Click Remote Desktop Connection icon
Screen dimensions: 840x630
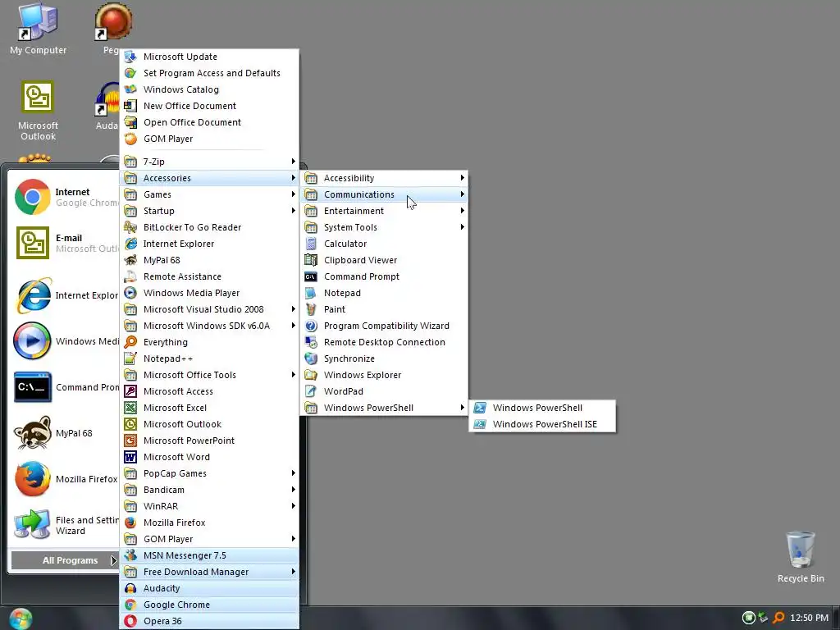(x=311, y=342)
